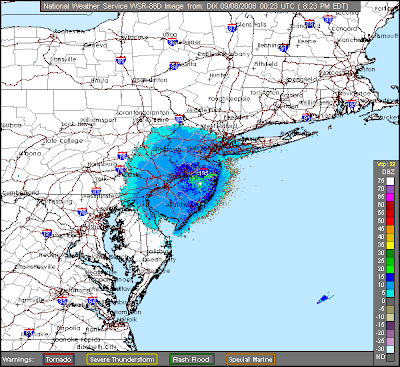
Task: Click the 70 dBZ purple swatch
Action: (x=390, y=189)
